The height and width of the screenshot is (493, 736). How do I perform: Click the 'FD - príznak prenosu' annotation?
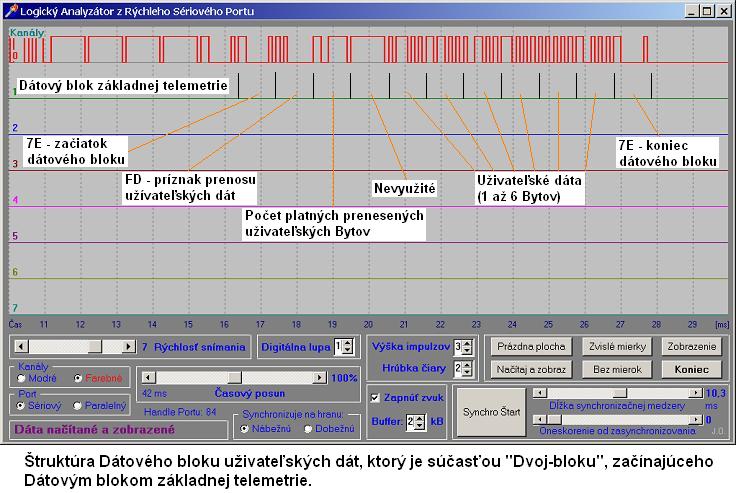190,187
